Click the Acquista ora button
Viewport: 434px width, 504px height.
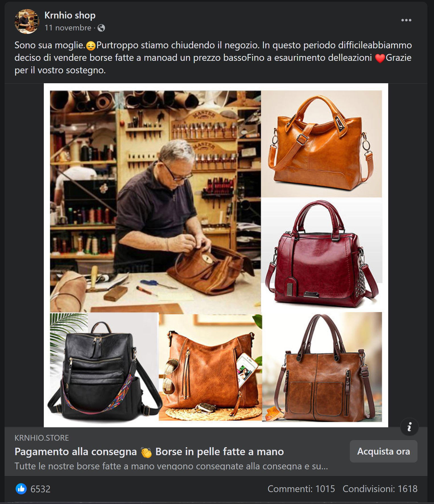click(383, 451)
